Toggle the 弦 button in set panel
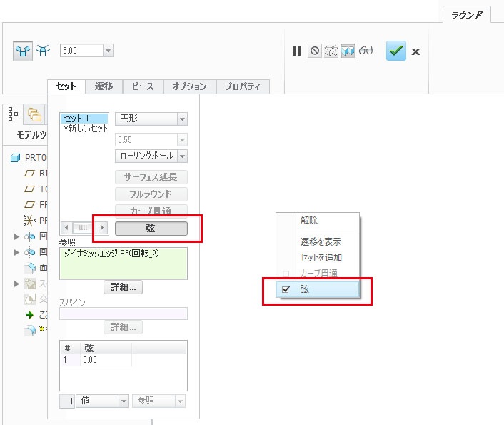 (x=151, y=228)
